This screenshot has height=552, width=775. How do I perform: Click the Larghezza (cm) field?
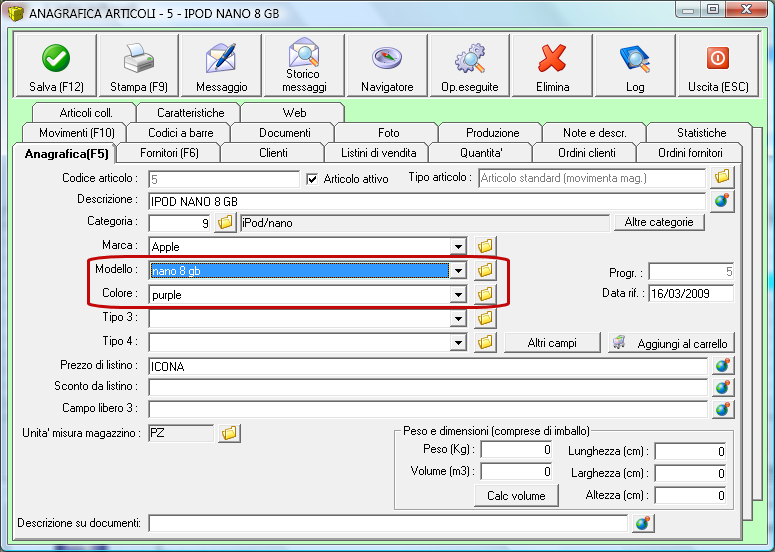tap(690, 473)
